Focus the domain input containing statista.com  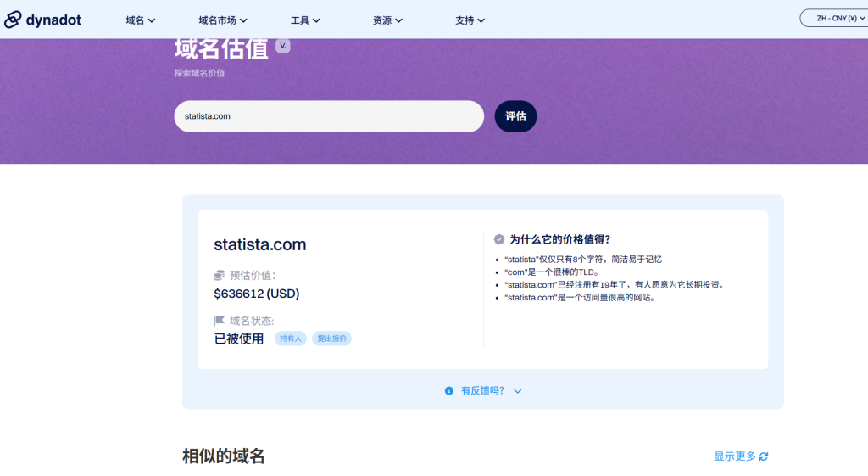click(329, 116)
